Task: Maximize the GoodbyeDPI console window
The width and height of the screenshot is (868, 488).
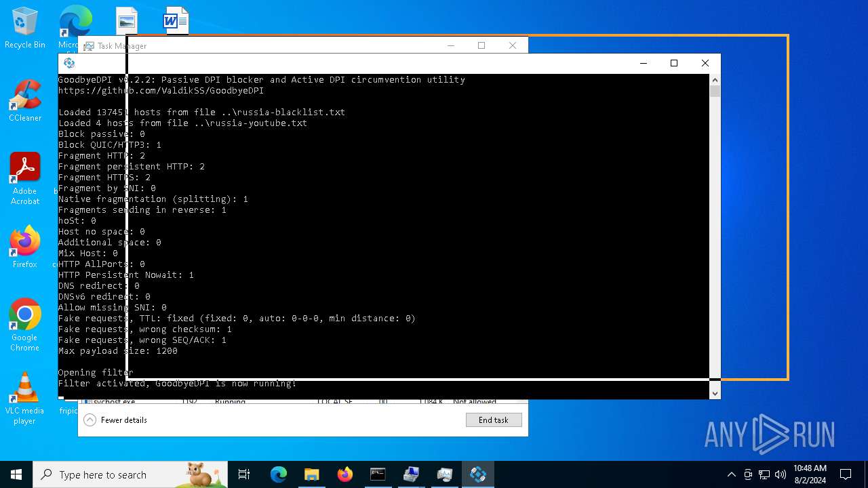Action: click(x=674, y=63)
